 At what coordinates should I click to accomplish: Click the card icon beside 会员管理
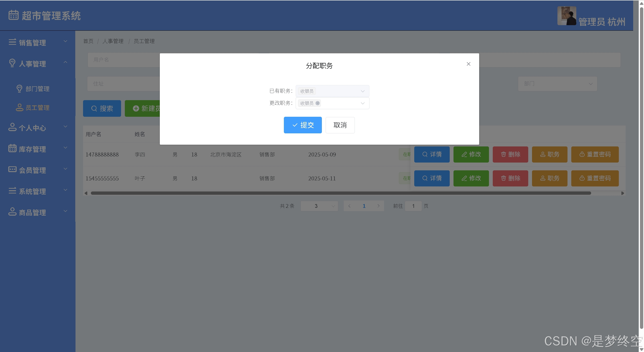pyautogui.click(x=12, y=169)
